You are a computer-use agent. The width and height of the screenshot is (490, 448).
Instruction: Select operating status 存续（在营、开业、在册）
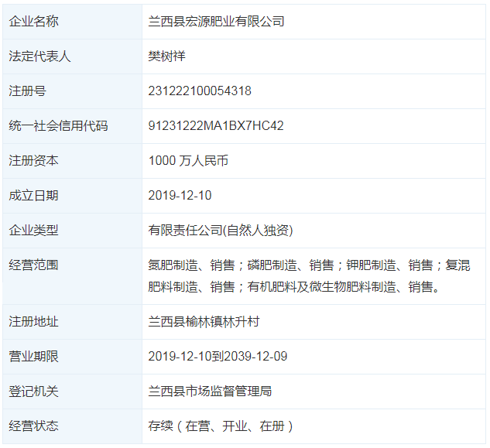(221, 426)
